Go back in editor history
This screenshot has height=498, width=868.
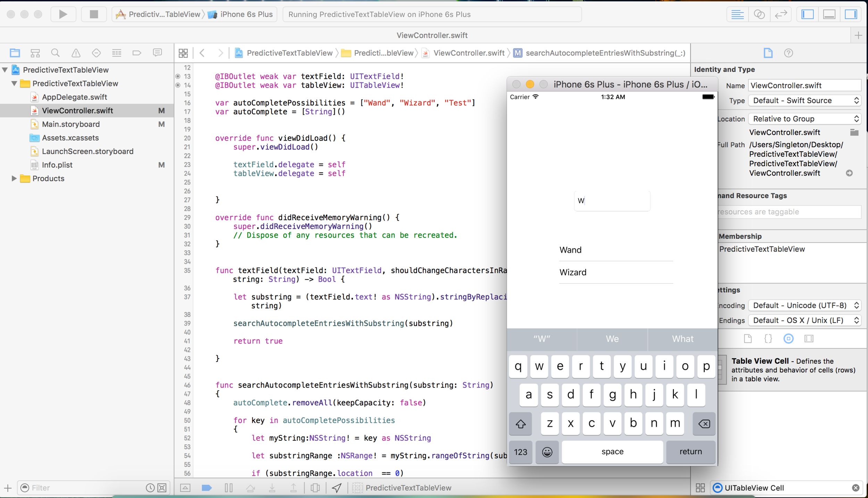tap(202, 53)
